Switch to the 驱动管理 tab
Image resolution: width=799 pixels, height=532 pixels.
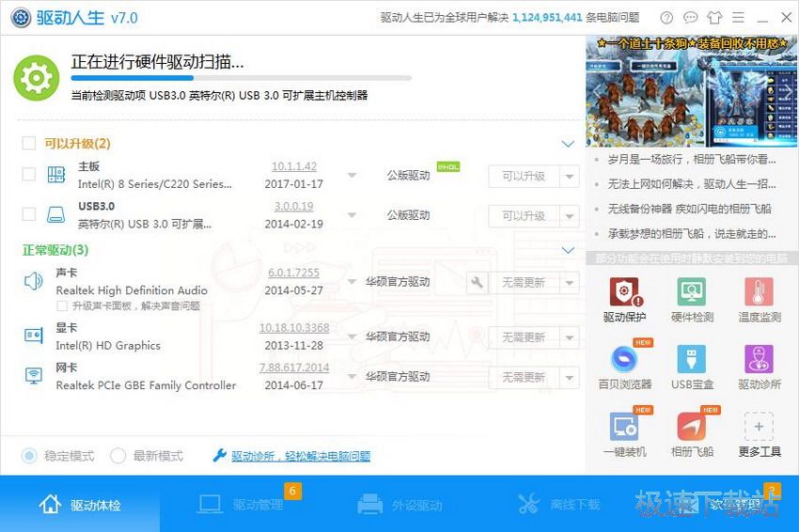[x=240, y=505]
